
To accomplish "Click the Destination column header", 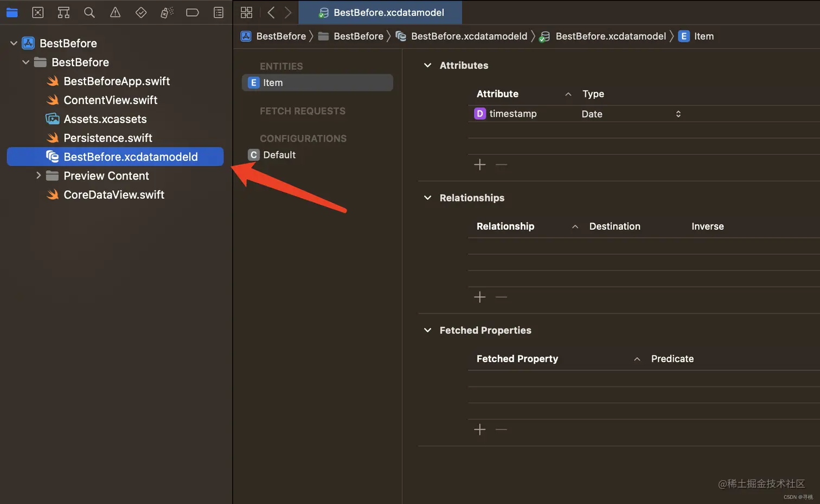I will pyautogui.click(x=614, y=227).
